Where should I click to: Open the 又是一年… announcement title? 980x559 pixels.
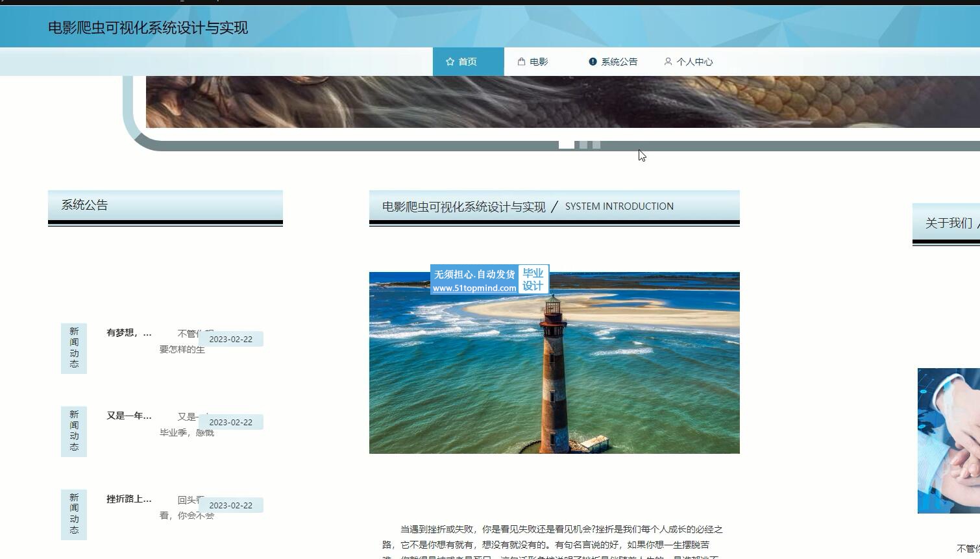coord(129,416)
